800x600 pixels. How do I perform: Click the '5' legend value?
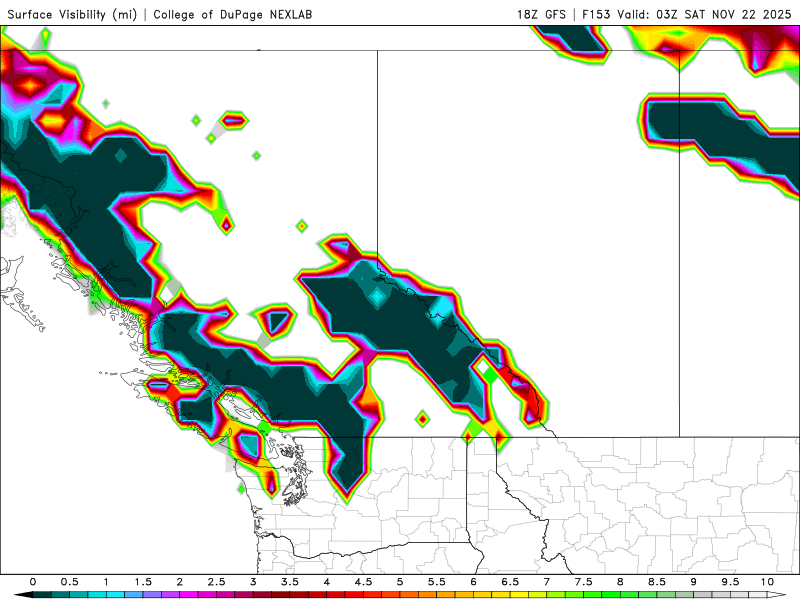click(400, 582)
